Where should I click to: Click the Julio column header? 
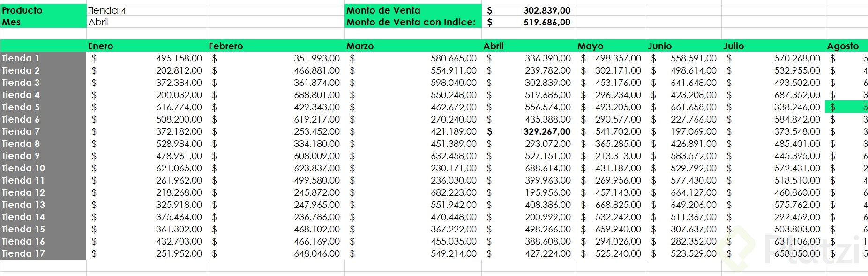click(x=733, y=46)
